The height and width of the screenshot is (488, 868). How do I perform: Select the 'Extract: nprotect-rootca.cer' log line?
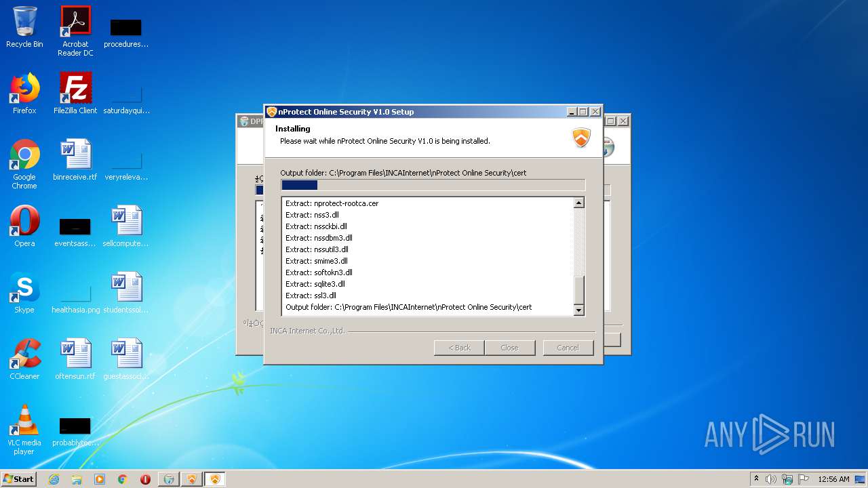coord(332,203)
